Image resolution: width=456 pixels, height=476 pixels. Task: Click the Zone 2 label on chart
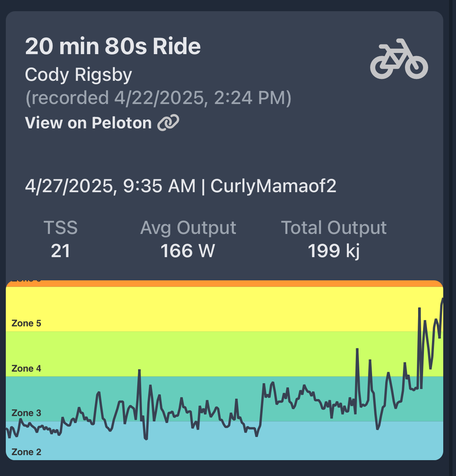[x=26, y=452]
